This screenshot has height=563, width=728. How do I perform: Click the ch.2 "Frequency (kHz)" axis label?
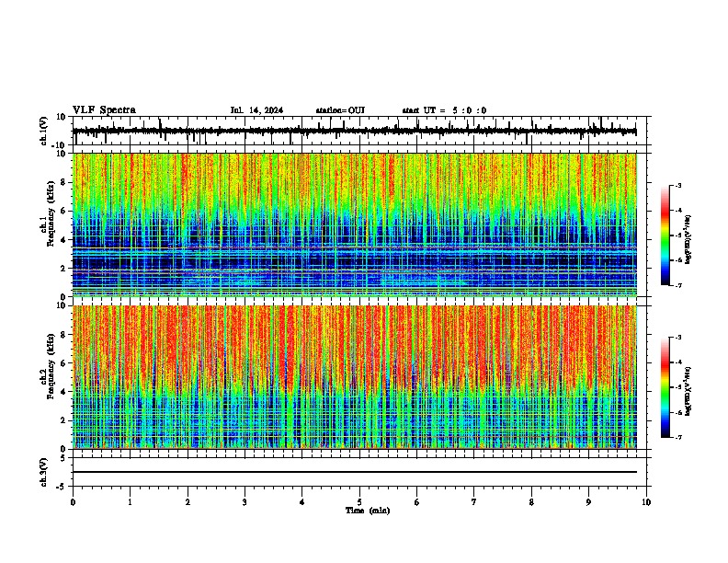pos(51,366)
